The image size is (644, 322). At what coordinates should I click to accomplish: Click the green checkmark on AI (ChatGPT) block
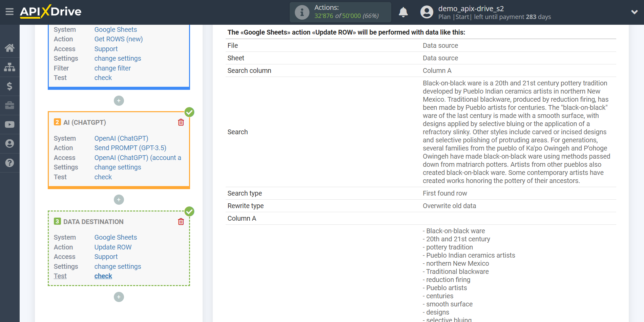pyautogui.click(x=189, y=112)
